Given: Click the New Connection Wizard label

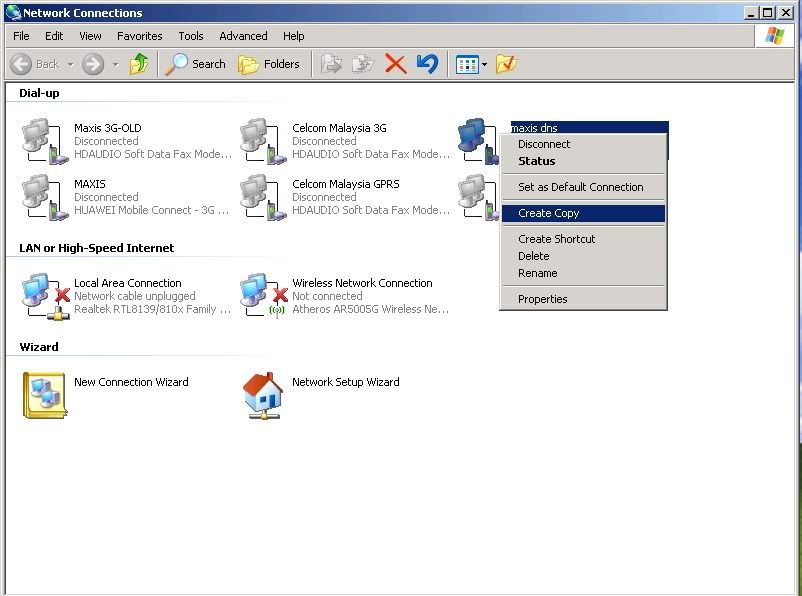Looking at the screenshot, I should point(131,382).
